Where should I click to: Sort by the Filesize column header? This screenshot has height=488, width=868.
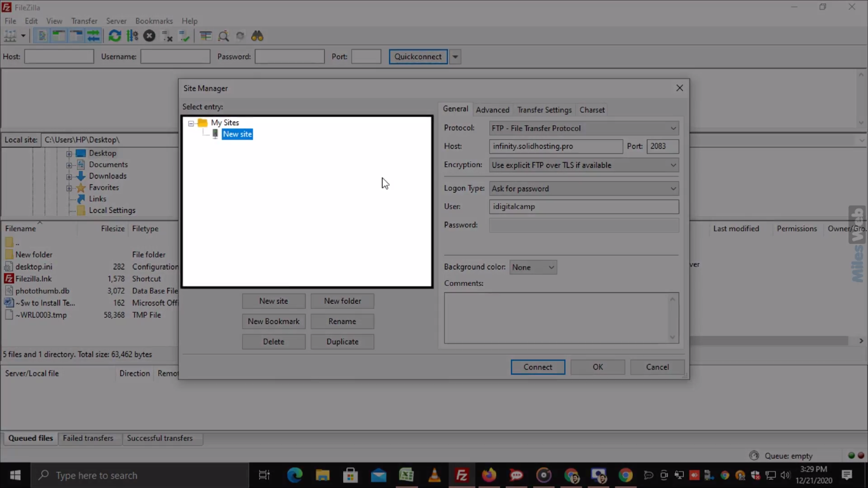tap(112, 229)
